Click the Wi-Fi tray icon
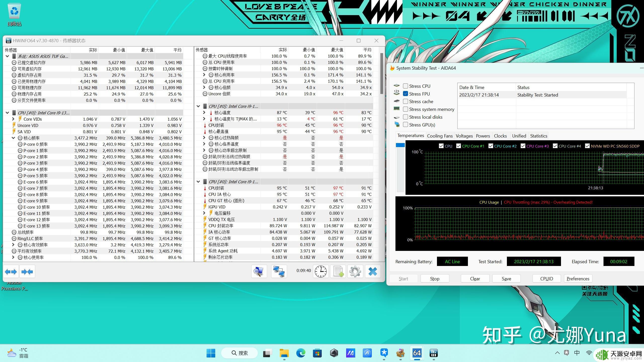Viewport: 644px width, 362px height. coord(589,353)
